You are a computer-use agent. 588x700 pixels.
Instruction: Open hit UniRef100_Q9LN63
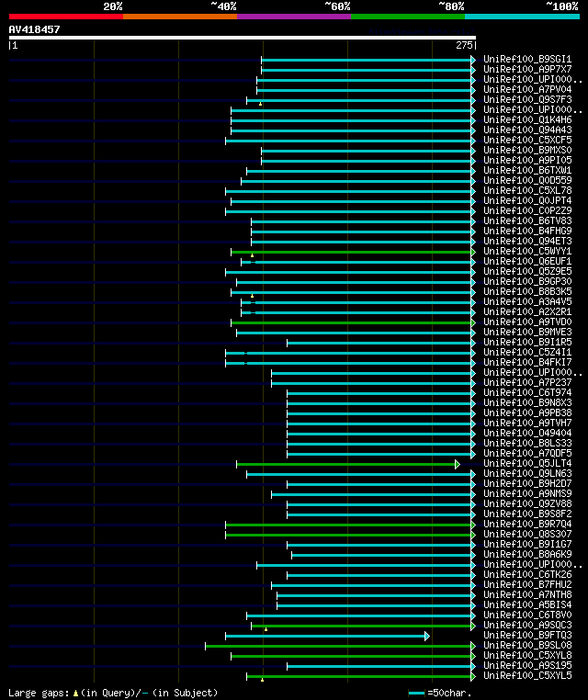[x=527, y=473]
